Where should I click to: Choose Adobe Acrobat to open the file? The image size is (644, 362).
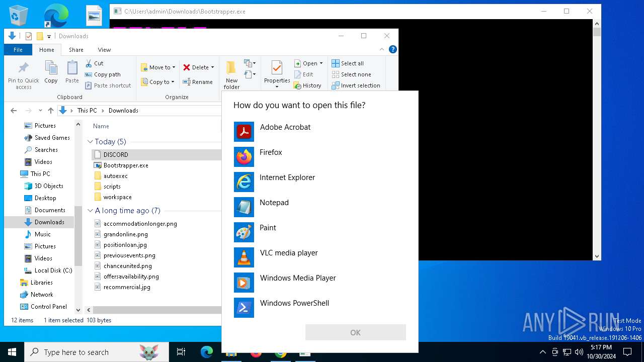pos(320,132)
